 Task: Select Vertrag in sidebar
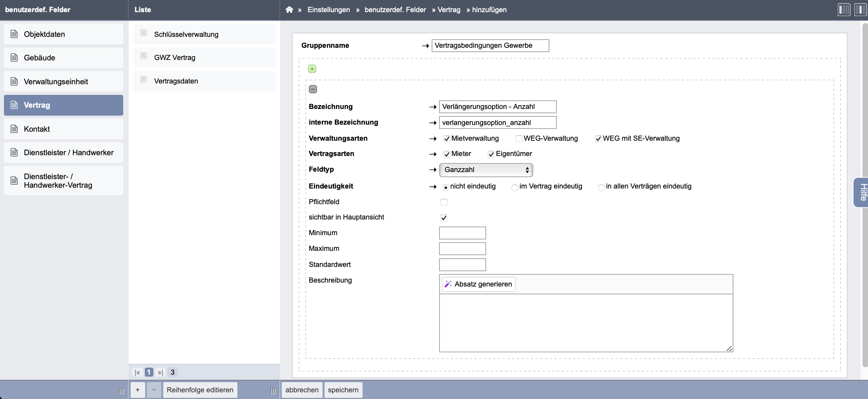click(64, 105)
